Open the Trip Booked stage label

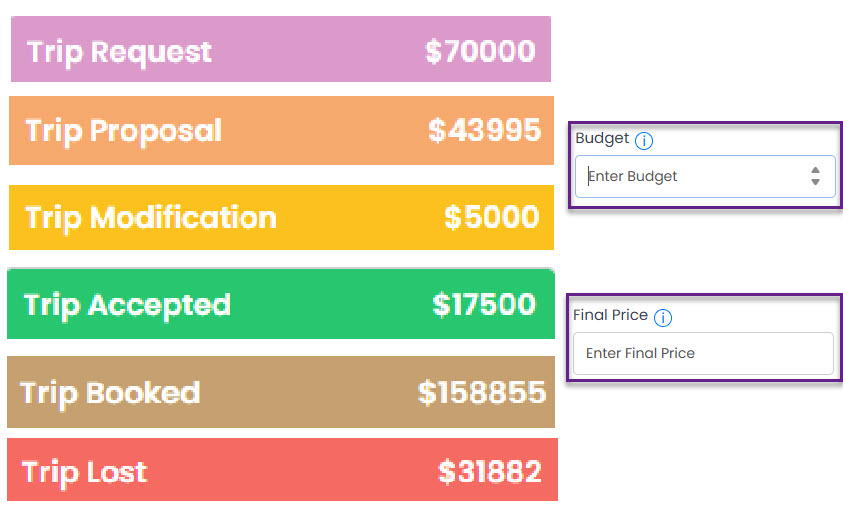point(110,392)
